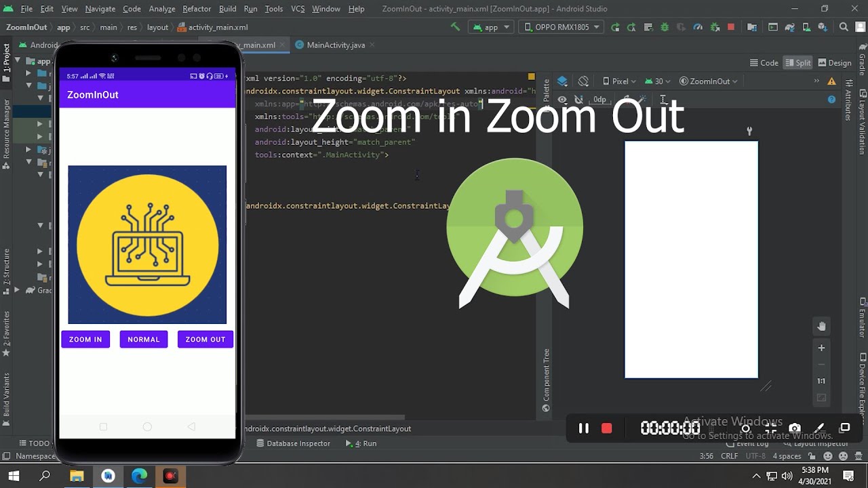Screen dimensions: 868x488
Task: Switch editor to Code view
Action: [764, 62]
